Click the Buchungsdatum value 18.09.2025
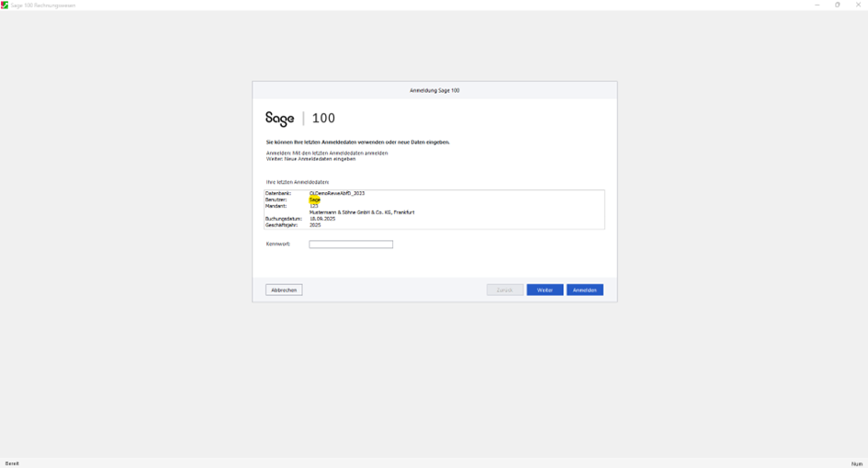The width and height of the screenshot is (868, 468). click(322, 219)
